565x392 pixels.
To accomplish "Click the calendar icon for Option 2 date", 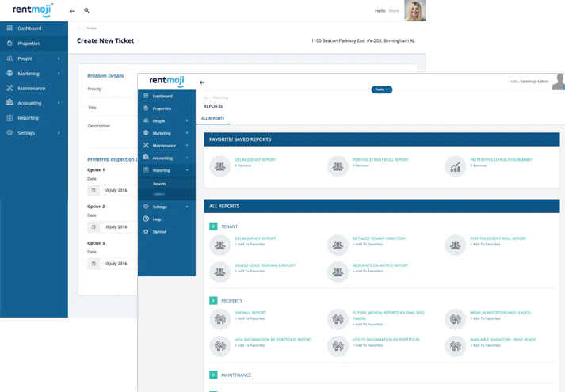I will pyautogui.click(x=94, y=227).
